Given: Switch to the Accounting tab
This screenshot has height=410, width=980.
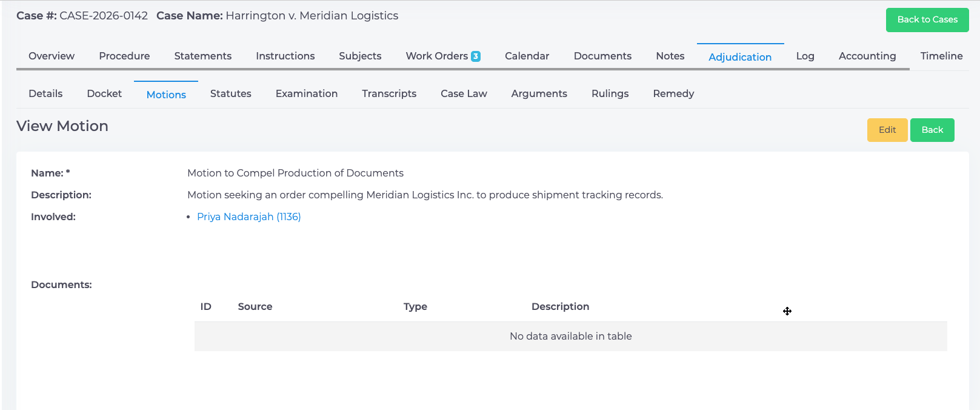Looking at the screenshot, I should coord(867,56).
